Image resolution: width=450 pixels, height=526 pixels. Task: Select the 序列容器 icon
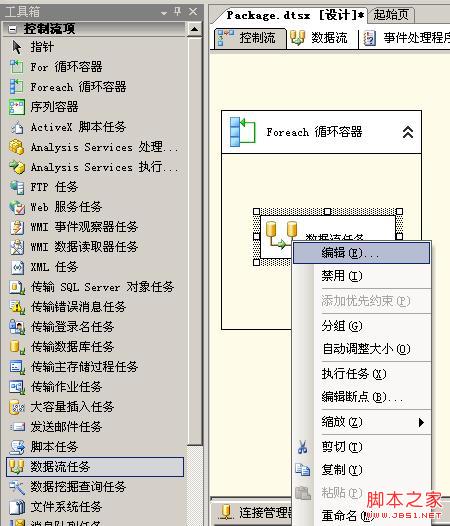coord(16,107)
